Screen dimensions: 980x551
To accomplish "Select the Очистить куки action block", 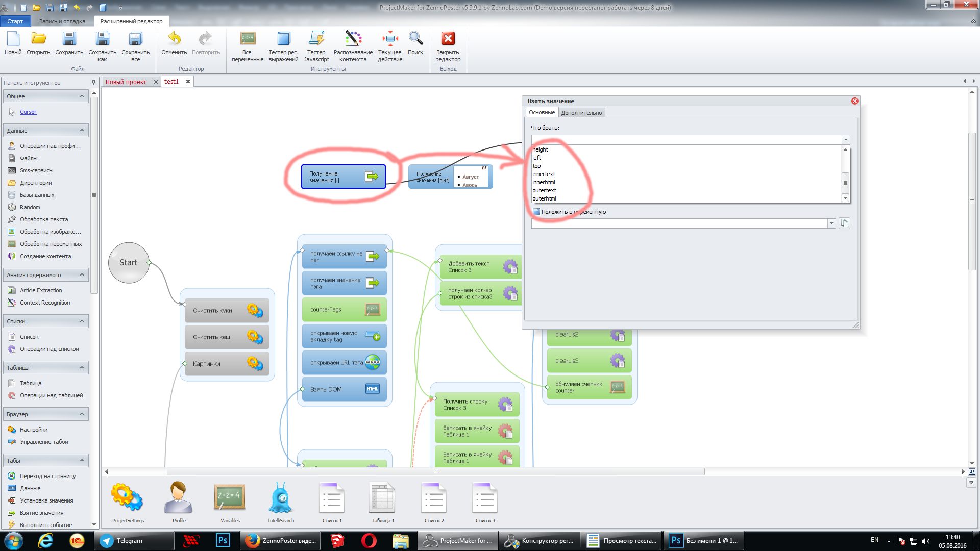I will click(227, 310).
